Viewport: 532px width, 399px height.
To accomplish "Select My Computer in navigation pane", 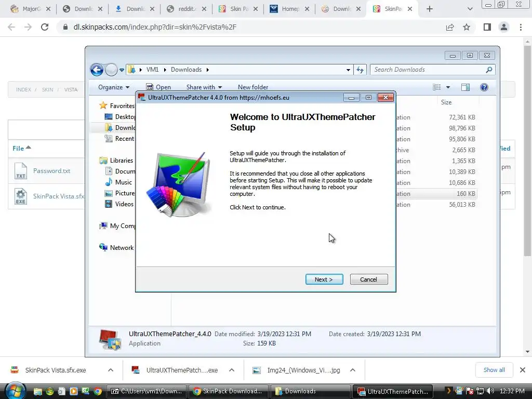I will pyautogui.click(x=117, y=226).
